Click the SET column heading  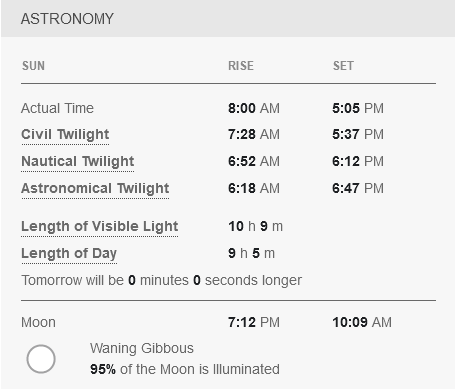pyautogui.click(x=343, y=66)
